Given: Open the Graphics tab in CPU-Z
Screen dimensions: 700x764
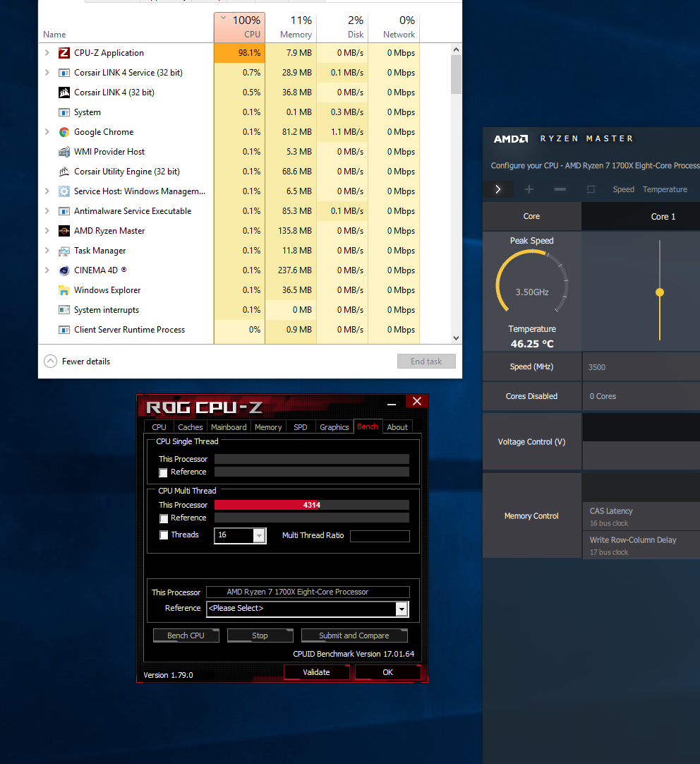Looking at the screenshot, I should point(334,426).
